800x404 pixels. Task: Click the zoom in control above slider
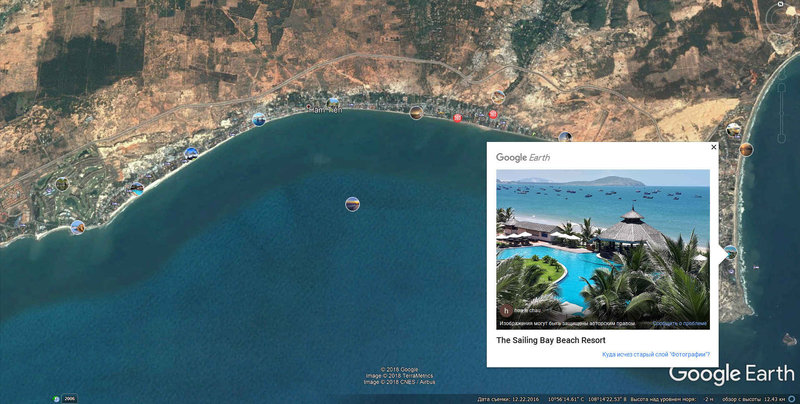click(781, 87)
